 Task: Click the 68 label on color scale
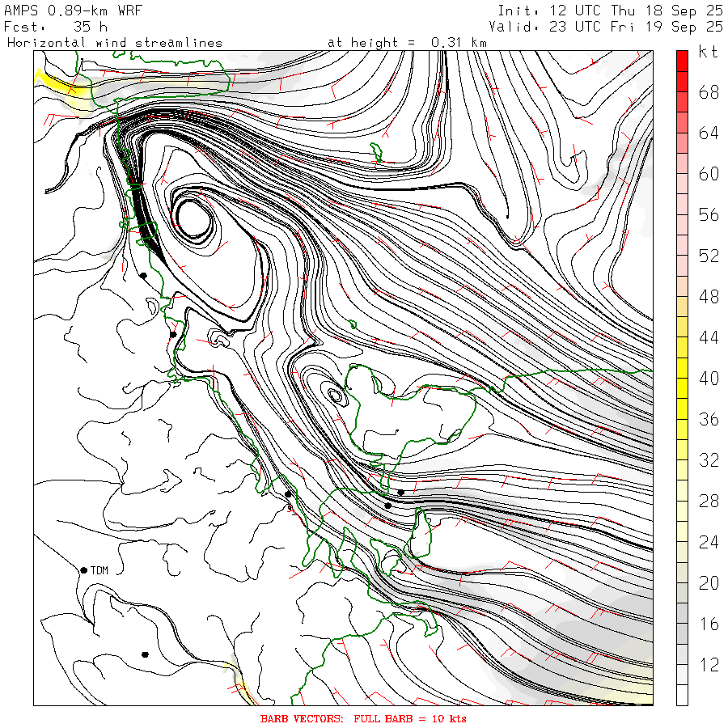click(x=709, y=92)
